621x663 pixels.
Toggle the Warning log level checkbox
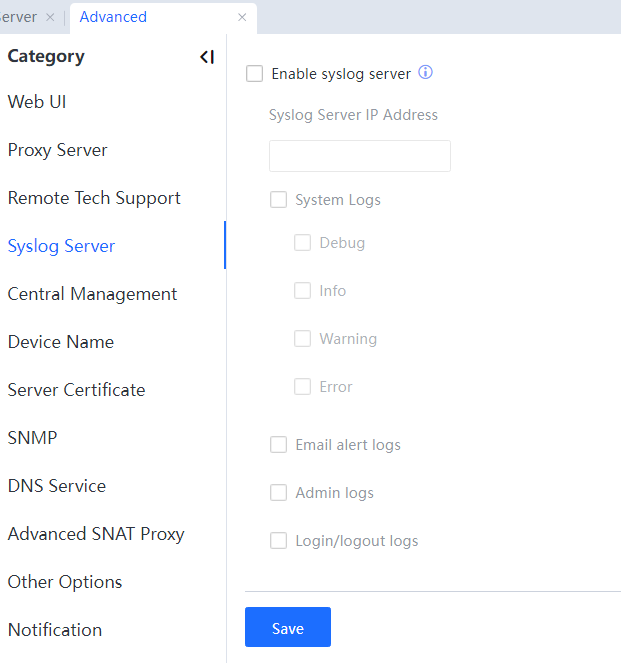coord(303,339)
